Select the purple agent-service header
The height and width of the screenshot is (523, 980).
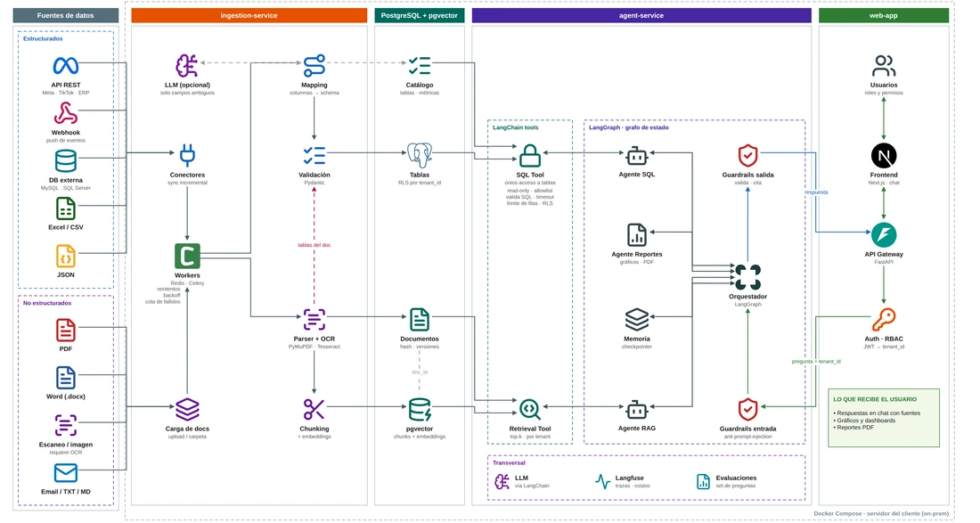pyautogui.click(x=641, y=16)
